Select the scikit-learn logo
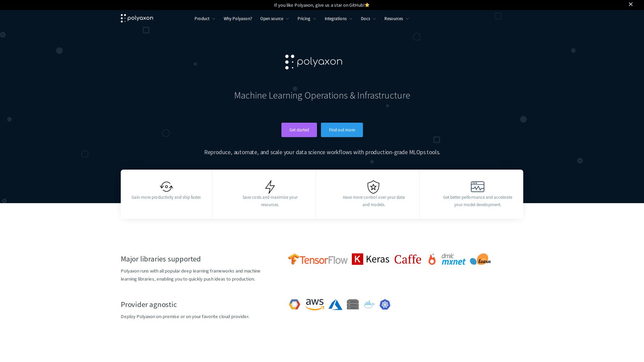The image size is (644, 362). click(480, 259)
